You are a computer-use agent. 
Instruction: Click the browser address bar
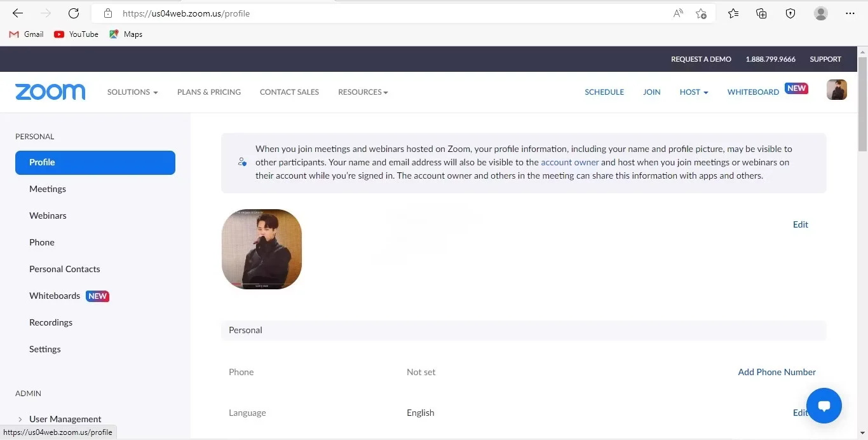(381, 13)
